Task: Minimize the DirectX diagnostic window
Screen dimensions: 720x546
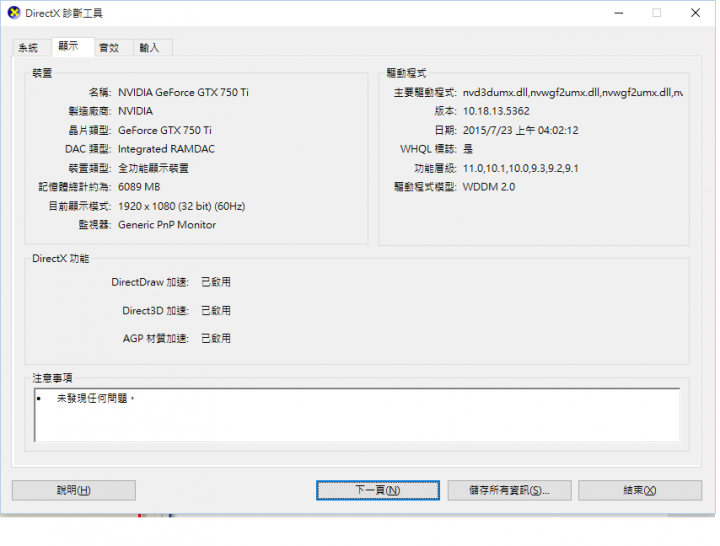Action: pyautogui.click(x=619, y=13)
